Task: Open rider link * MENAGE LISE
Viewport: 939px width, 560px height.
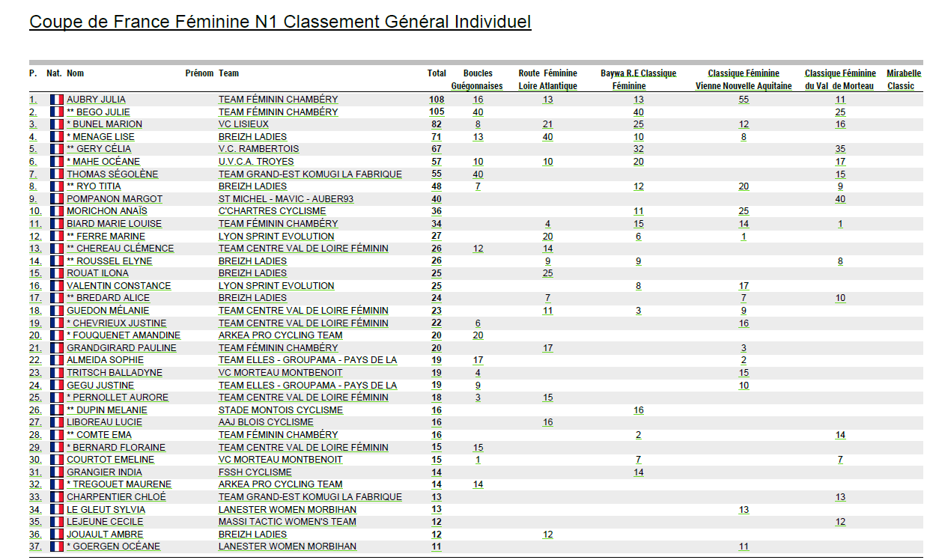Action: (x=100, y=137)
